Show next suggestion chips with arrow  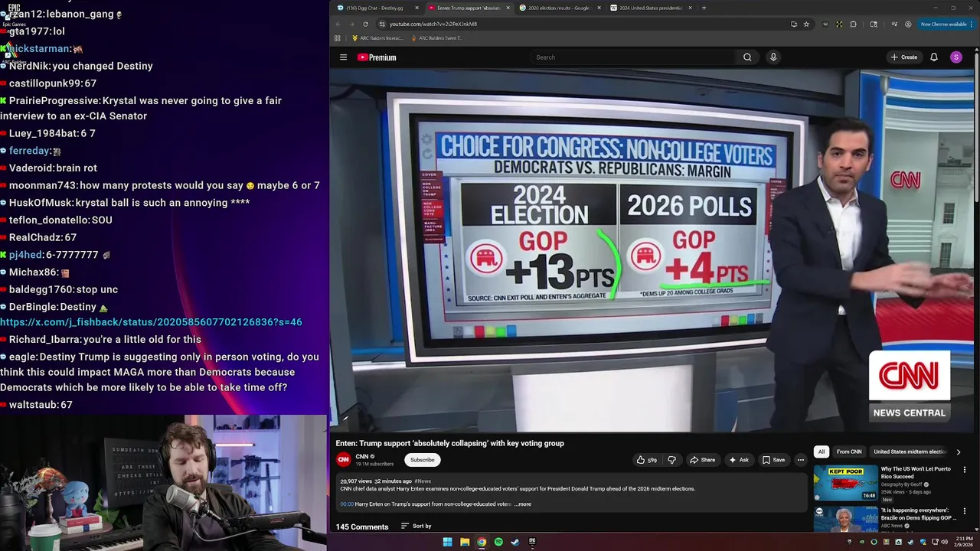point(958,452)
